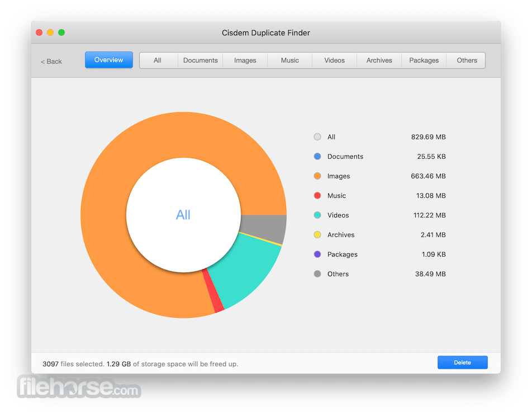Close the window with red button
532x415 pixels.
click(39, 32)
